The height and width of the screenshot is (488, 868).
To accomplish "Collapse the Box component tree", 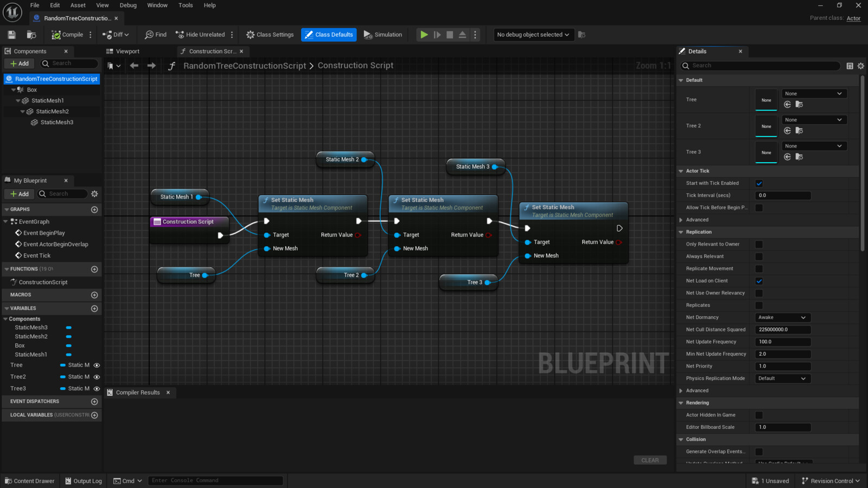I will (x=13, y=90).
